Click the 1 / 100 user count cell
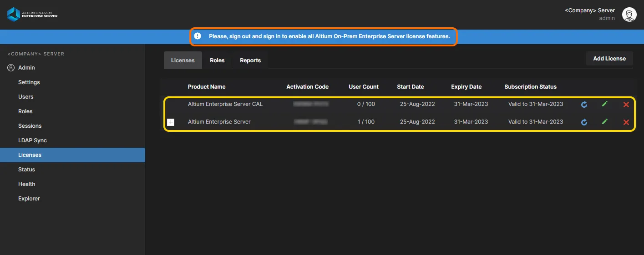644x255 pixels. click(x=366, y=122)
